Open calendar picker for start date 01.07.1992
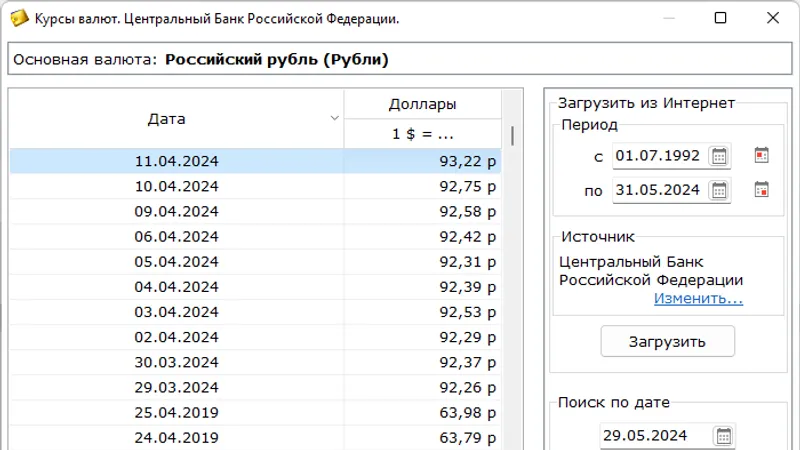Image resolution: width=800 pixels, height=450 pixels. click(x=719, y=156)
